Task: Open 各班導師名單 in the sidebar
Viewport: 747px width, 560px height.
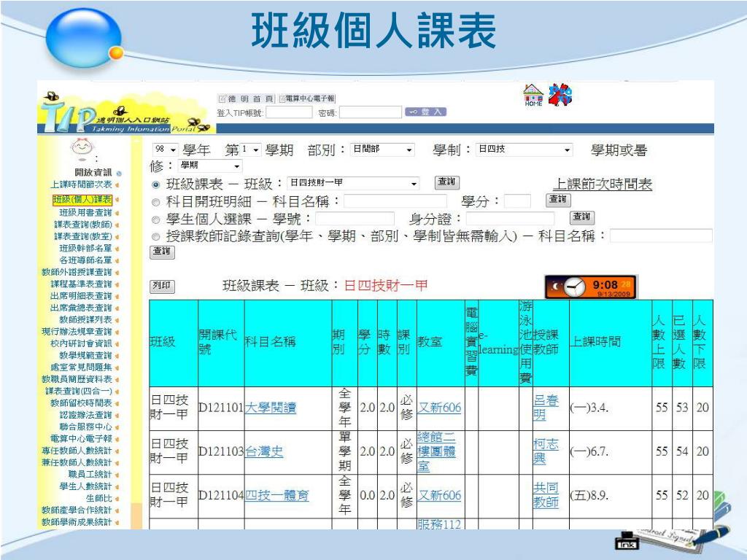Action: point(85,260)
